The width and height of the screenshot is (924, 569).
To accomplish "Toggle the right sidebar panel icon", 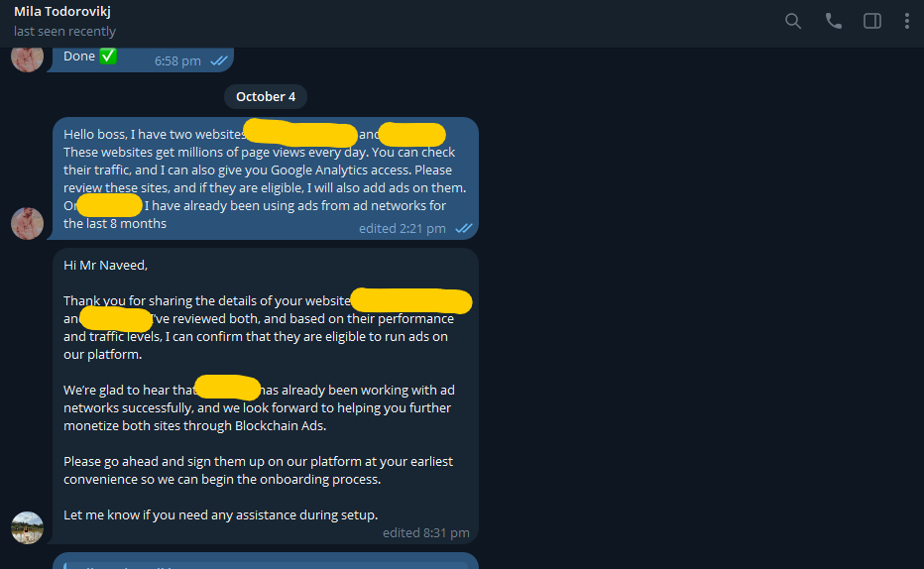I will [872, 21].
